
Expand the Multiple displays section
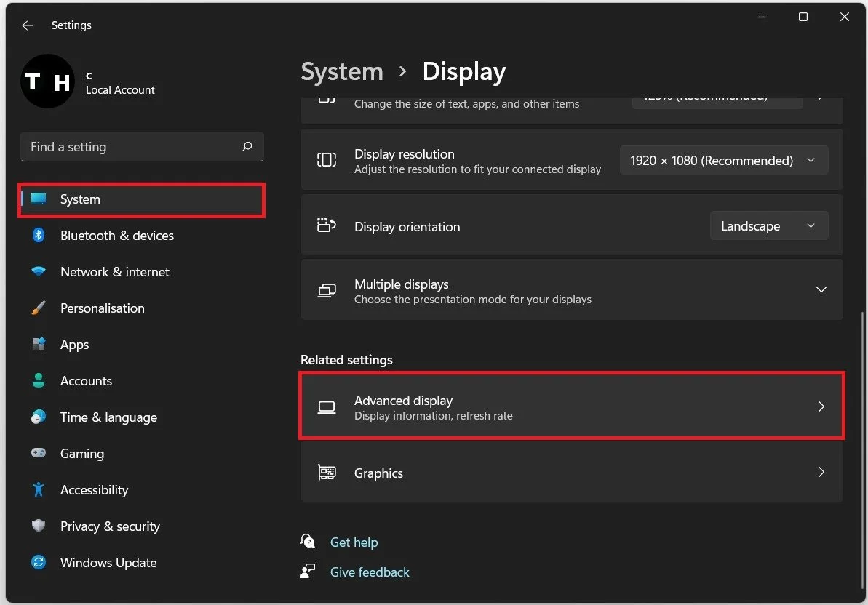572,290
